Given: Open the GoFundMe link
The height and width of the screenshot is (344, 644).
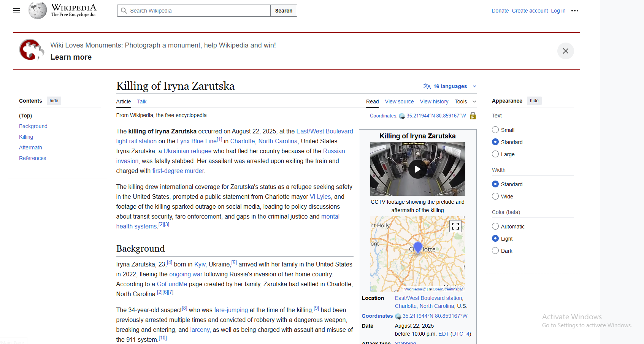Looking at the screenshot, I should 172,284.
